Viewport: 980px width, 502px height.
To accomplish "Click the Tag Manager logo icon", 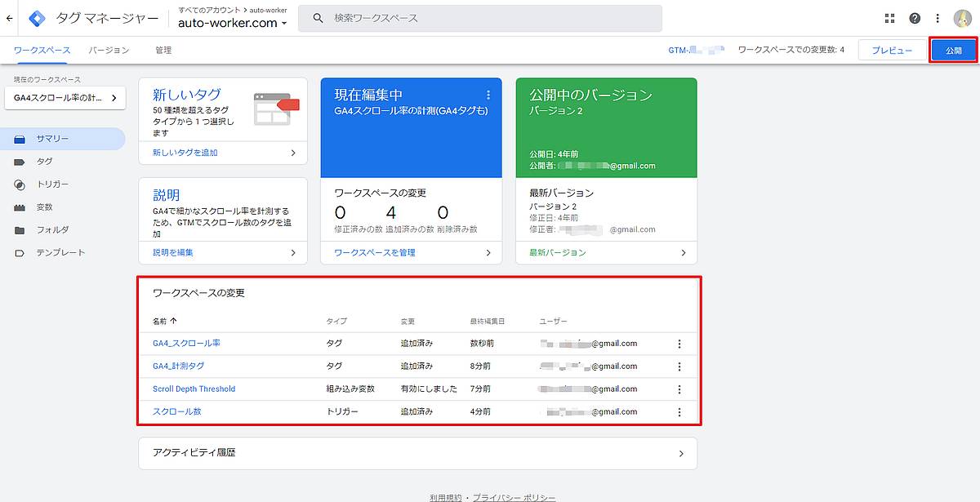I will point(36,17).
